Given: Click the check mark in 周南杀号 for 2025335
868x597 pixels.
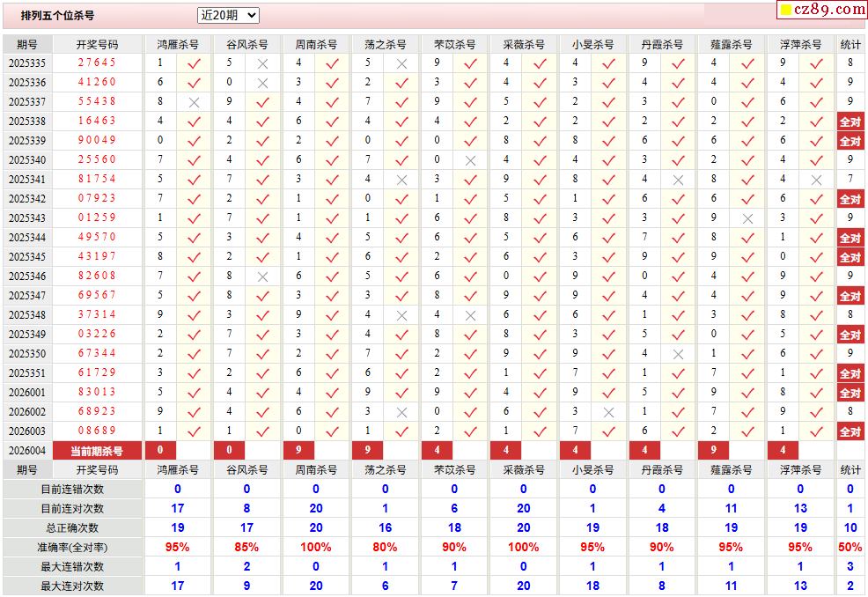Looking at the screenshot, I should click(x=332, y=63).
